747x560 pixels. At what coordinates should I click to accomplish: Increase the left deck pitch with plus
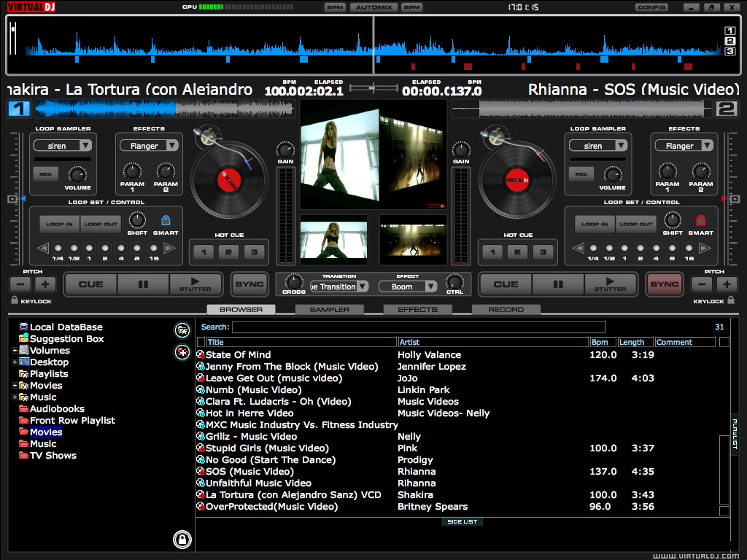pos(44,284)
